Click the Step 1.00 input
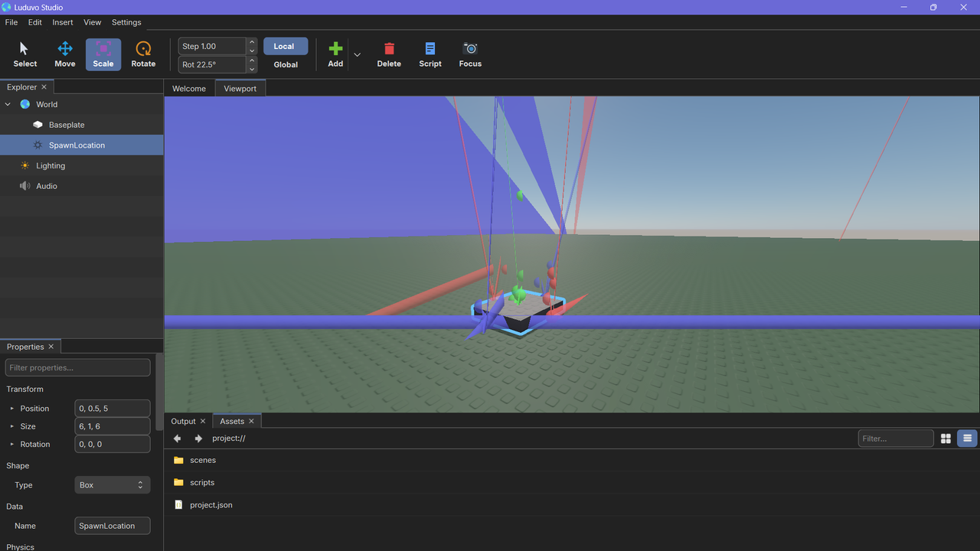This screenshot has height=551, width=980. pos(212,46)
